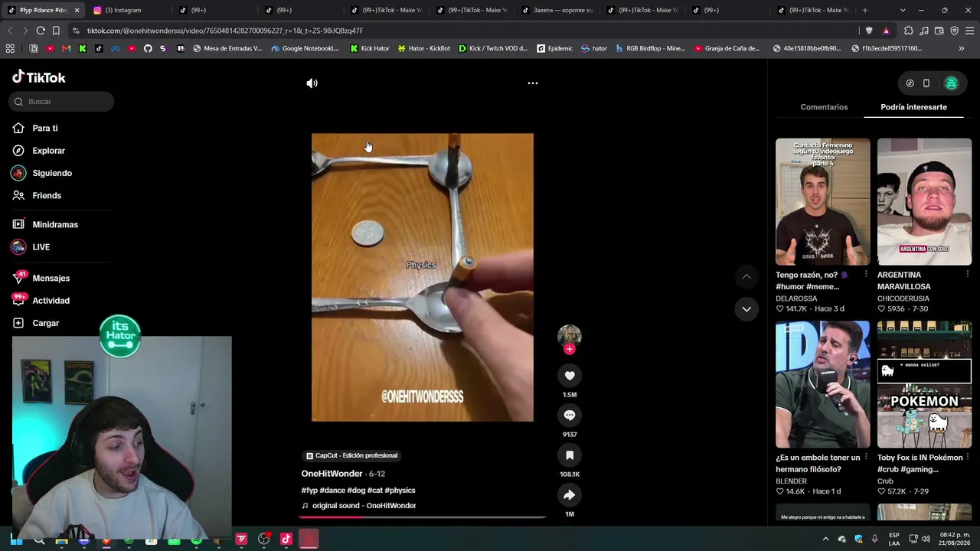
Task: Open the browser main menu
Action: click(x=969, y=31)
